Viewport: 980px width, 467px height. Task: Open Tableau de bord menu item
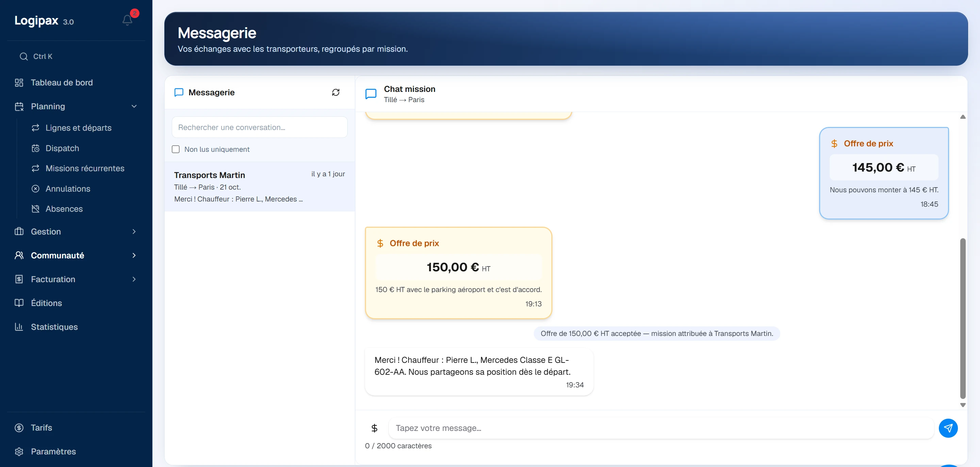pos(76,83)
